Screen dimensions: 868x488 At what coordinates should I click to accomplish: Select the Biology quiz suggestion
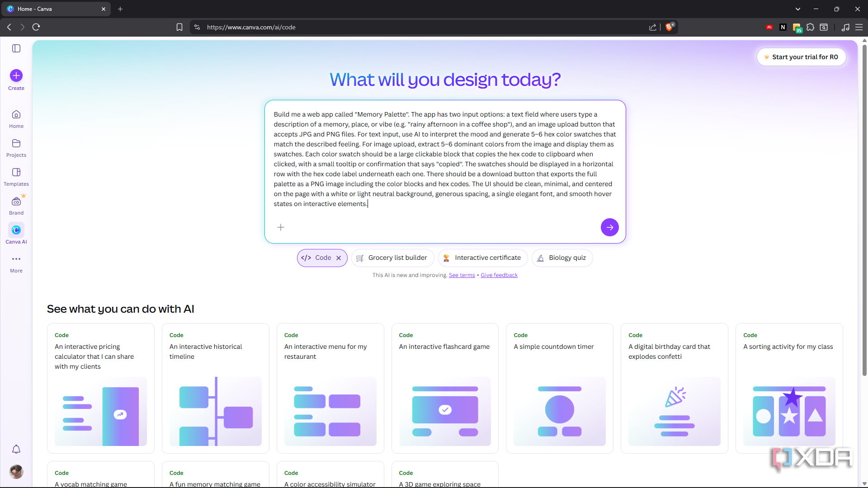[x=562, y=258]
